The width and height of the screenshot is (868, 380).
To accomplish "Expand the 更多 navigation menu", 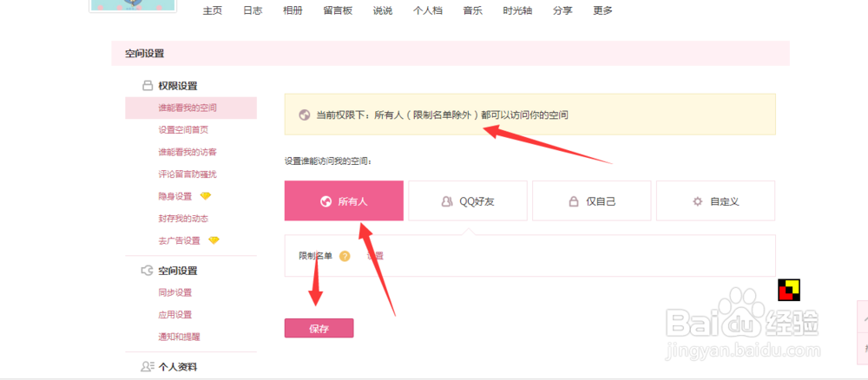I will (x=603, y=10).
